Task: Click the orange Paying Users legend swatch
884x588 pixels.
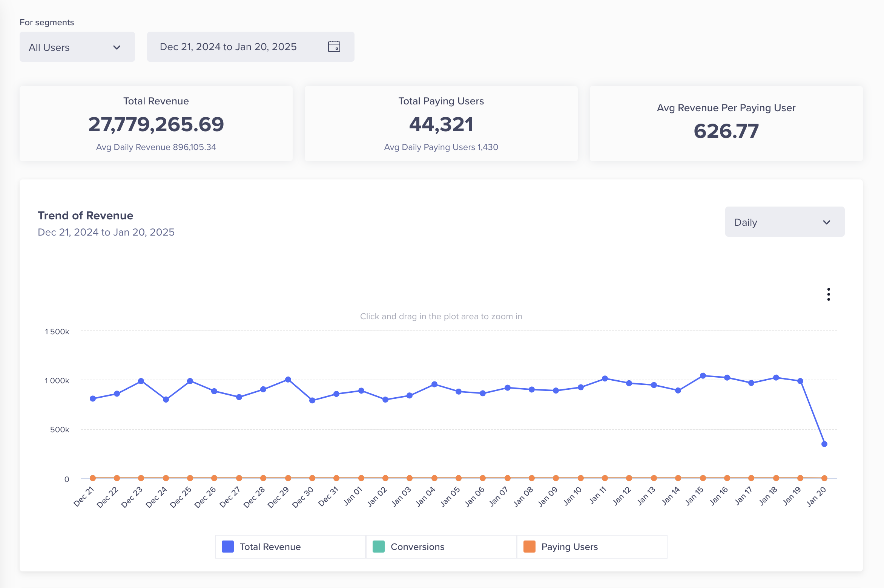Action: point(529,547)
